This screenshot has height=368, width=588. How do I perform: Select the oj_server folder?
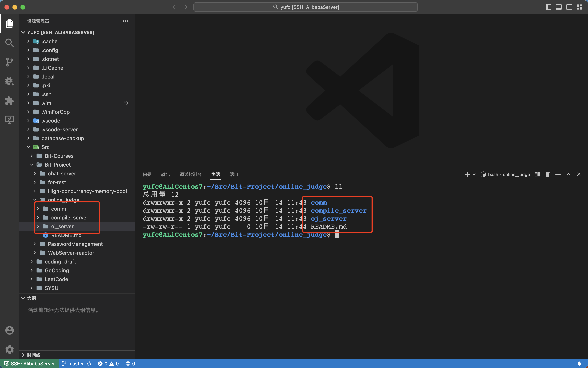pyautogui.click(x=77, y=226)
